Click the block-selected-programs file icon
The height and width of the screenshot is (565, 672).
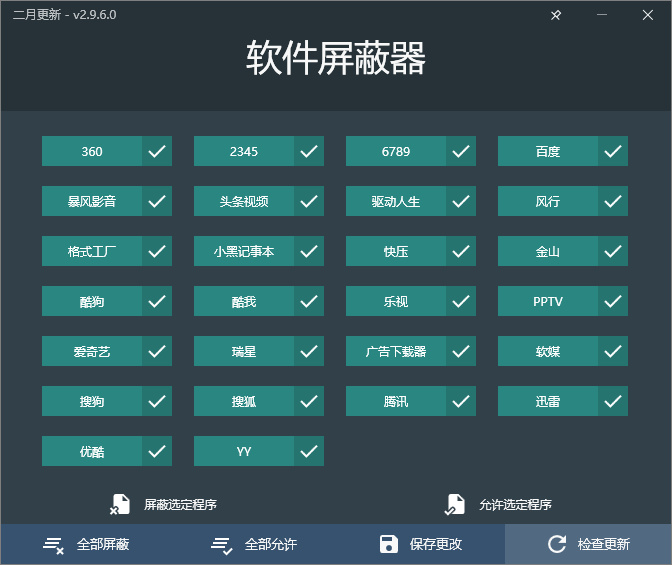(120, 504)
